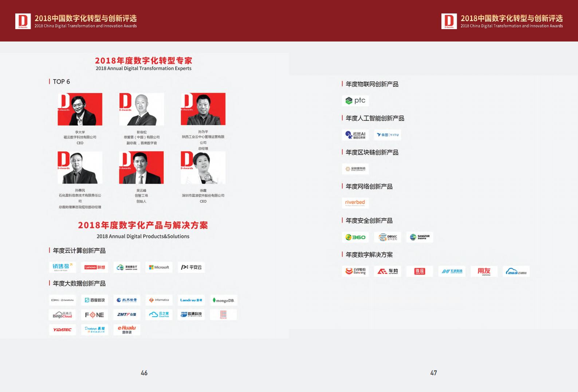Click the Microsoft logo
The height and width of the screenshot is (392, 578).
[x=159, y=267]
